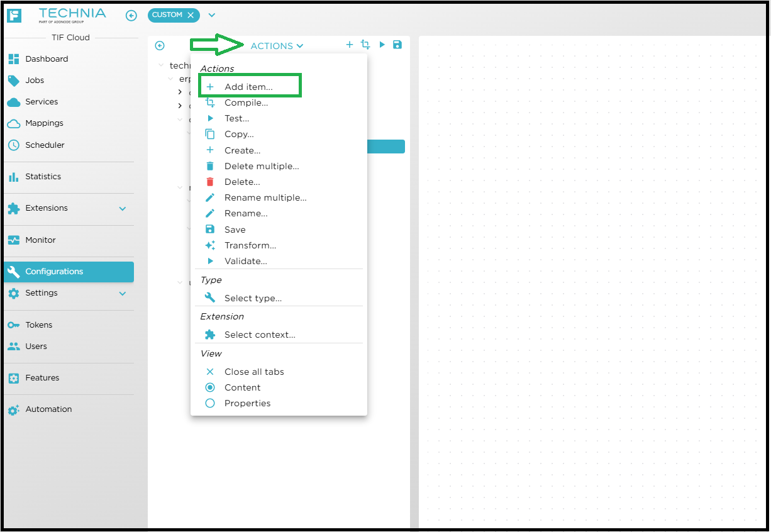This screenshot has width=771, height=532.
Task: Click the play test icon in panel toolbar
Action: click(382, 45)
